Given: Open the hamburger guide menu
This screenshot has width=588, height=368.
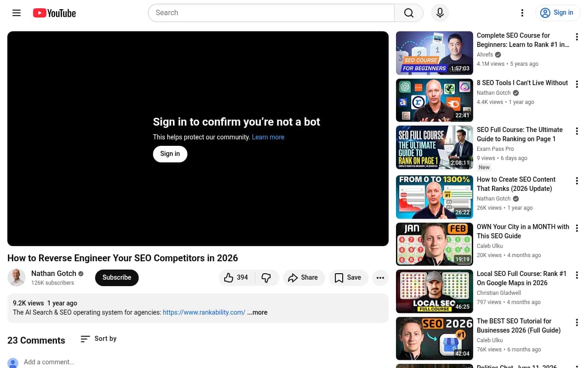Looking at the screenshot, I should (17, 13).
